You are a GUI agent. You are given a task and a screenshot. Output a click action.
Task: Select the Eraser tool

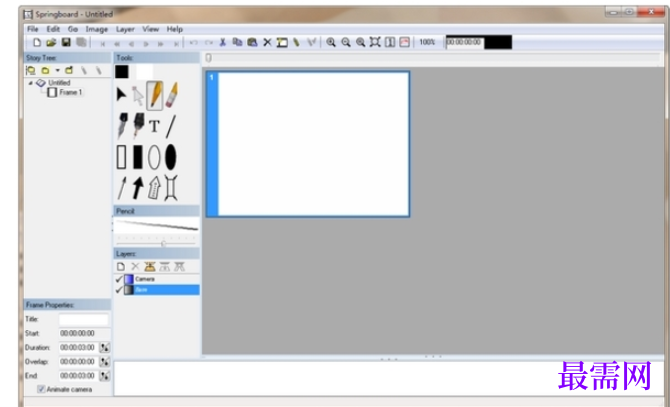(172, 95)
